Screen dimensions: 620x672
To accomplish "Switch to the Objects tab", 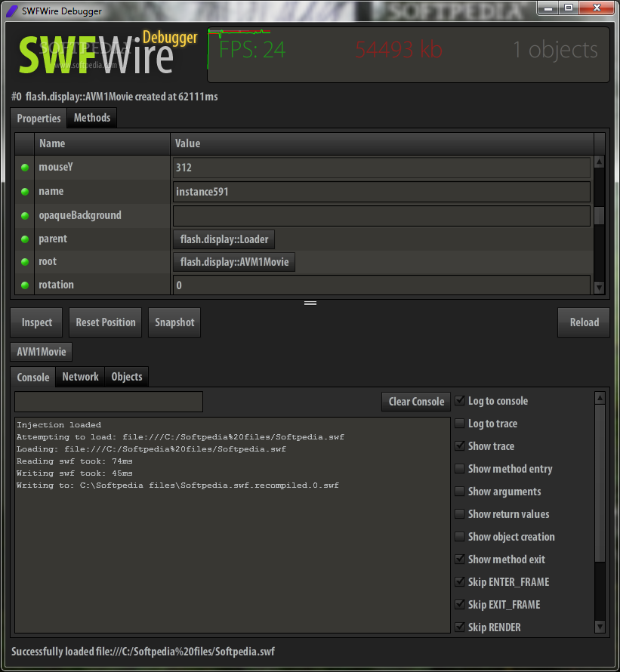I will pos(126,377).
